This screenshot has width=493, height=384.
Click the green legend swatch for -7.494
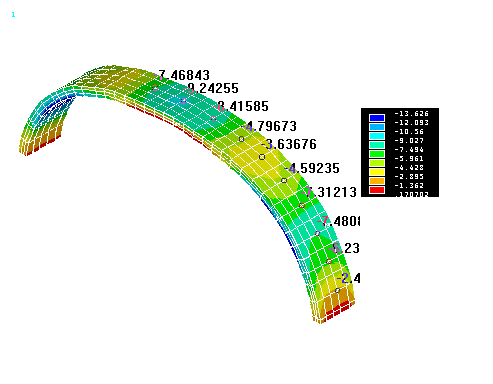tap(377, 154)
